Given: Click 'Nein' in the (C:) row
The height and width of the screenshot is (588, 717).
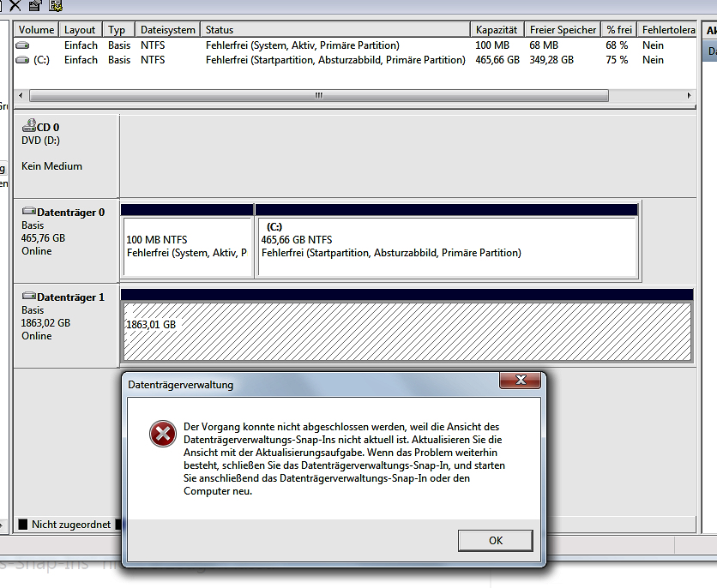Looking at the screenshot, I should (x=653, y=60).
